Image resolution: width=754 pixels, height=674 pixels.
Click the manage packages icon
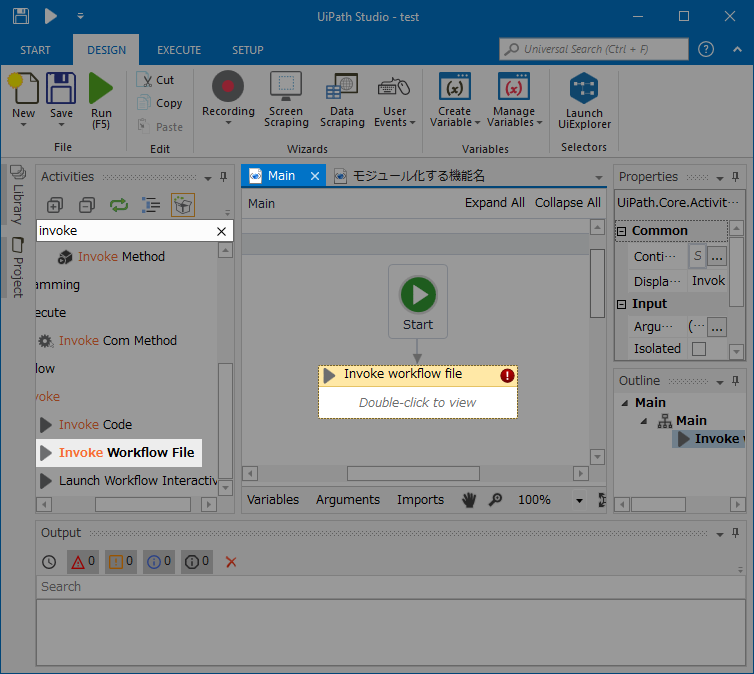pos(183,205)
